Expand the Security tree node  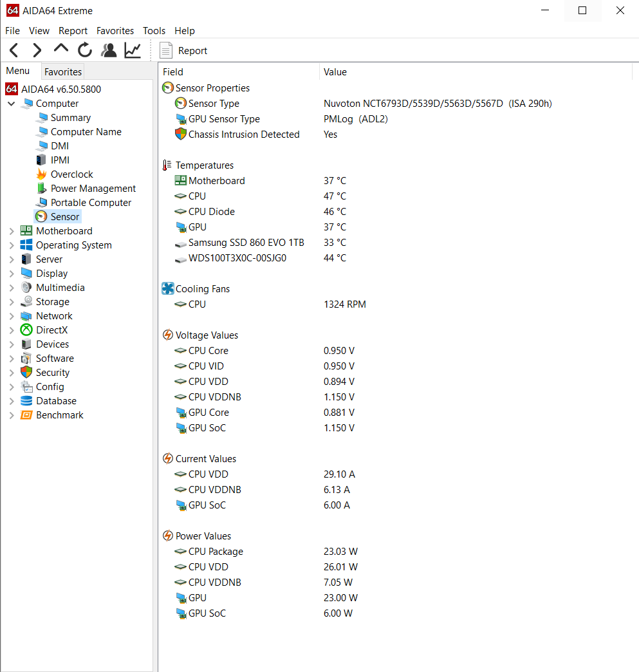[12, 373]
